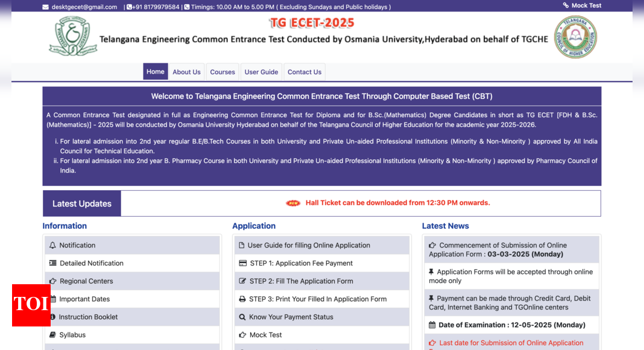Go to the Courses tab
Screen dimensions: 644x350
coord(223,72)
